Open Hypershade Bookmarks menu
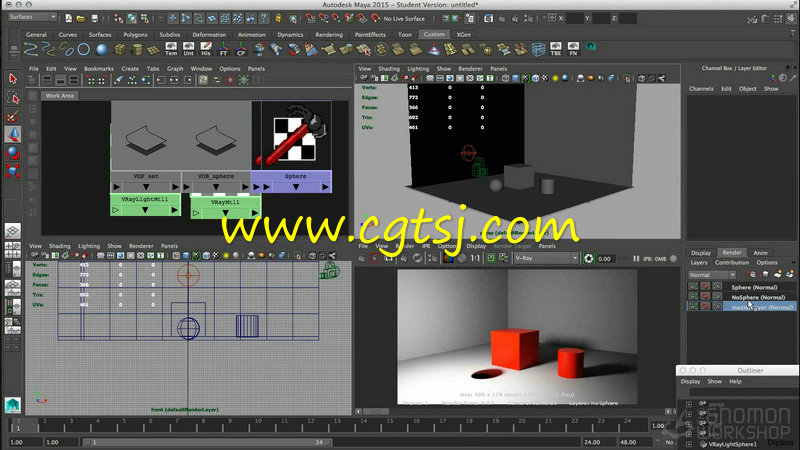This screenshot has height=450, width=800. (x=99, y=68)
